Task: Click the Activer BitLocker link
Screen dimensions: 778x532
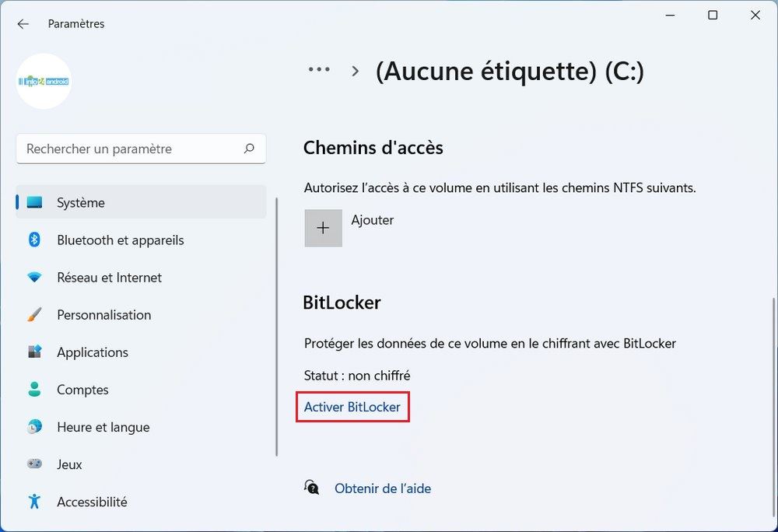Action: pos(352,407)
